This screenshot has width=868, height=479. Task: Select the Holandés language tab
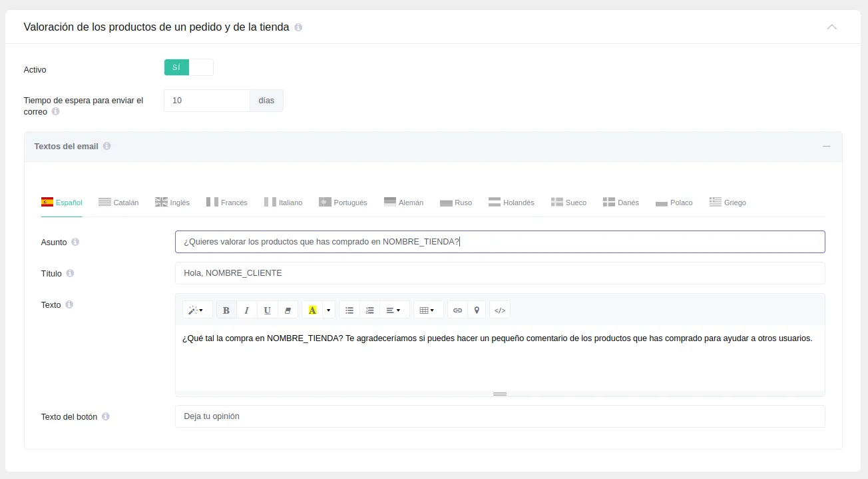pos(511,203)
